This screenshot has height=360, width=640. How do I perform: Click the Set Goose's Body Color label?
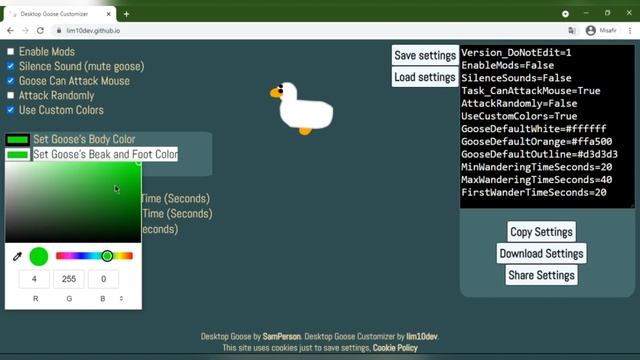[x=84, y=140]
